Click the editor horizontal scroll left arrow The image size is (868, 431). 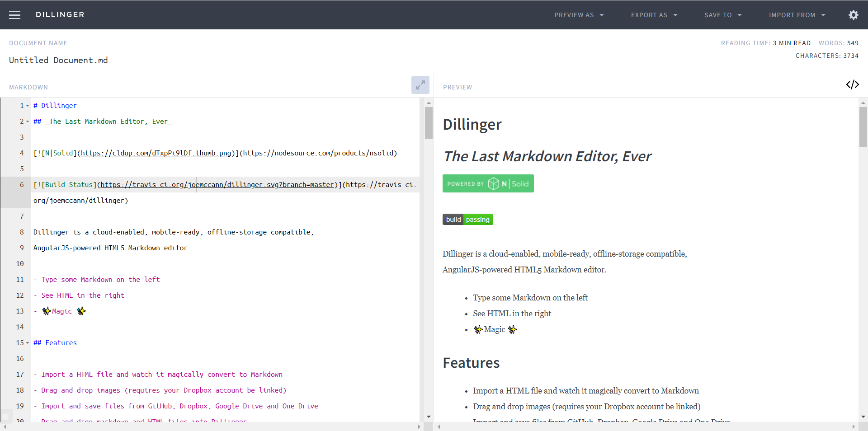5,426
